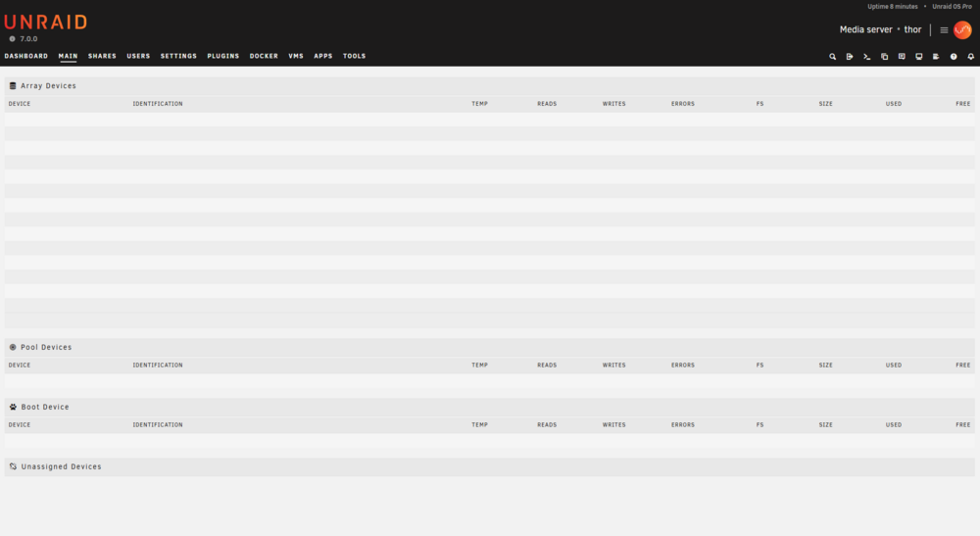The width and height of the screenshot is (980, 536).
Task: Click Free header in Pool Devices
Action: tap(963, 365)
